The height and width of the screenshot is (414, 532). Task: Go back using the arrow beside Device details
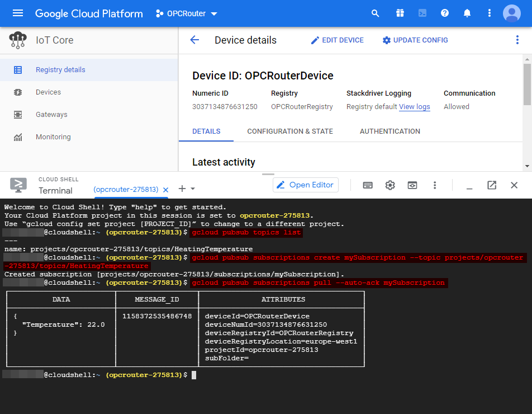click(194, 40)
